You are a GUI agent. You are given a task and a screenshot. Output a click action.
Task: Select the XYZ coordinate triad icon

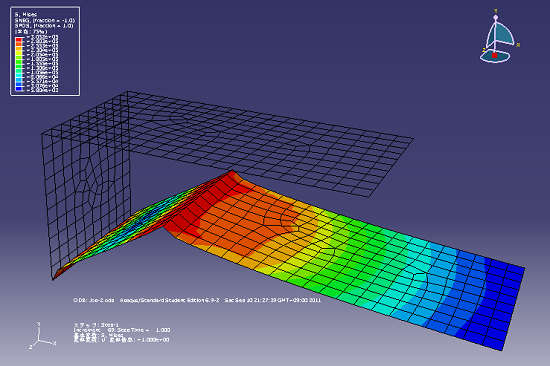42,336
